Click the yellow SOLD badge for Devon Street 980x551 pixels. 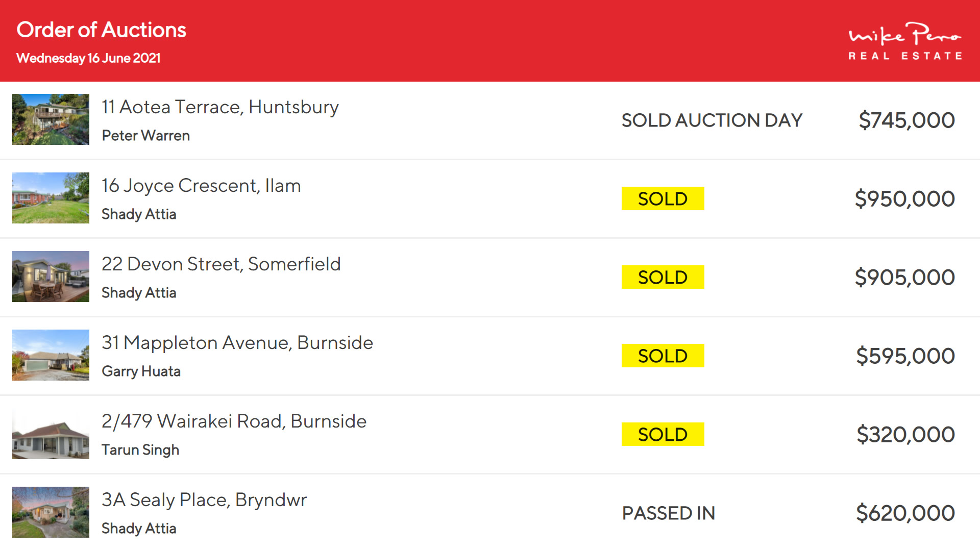point(663,277)
